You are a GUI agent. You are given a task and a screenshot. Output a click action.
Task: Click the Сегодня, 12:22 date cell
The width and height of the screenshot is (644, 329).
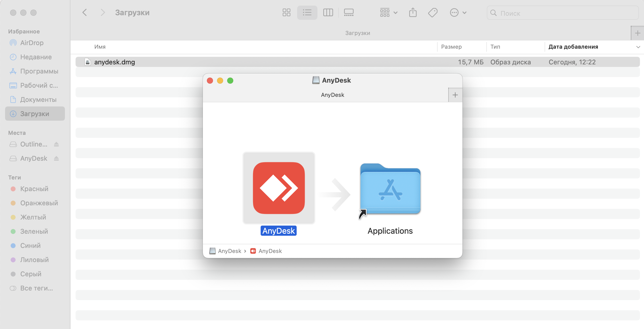click(x=572, y=62)
